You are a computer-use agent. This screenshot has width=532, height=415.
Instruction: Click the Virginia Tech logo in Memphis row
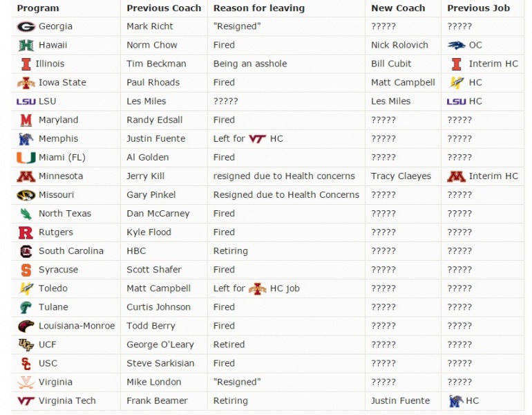point(257,138)
